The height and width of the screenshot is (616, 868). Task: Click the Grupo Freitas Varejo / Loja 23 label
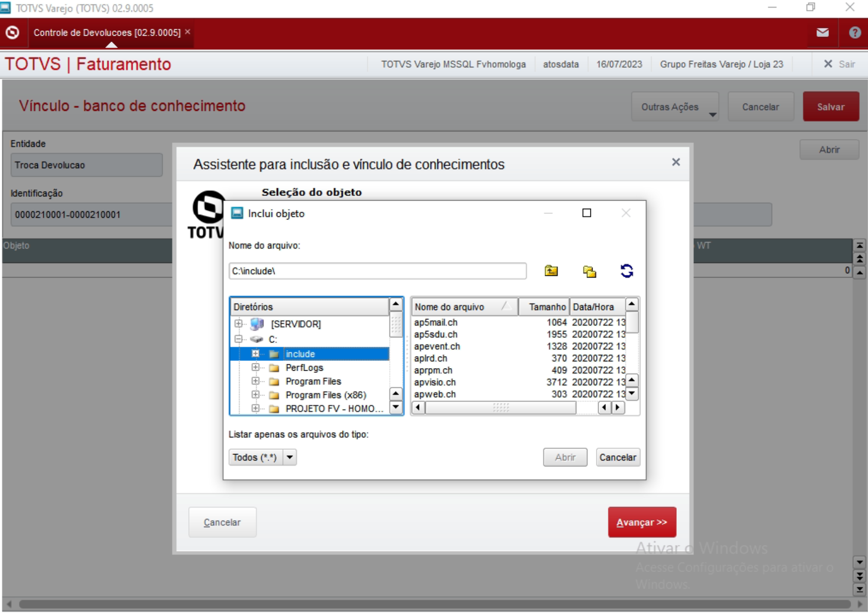721,64
